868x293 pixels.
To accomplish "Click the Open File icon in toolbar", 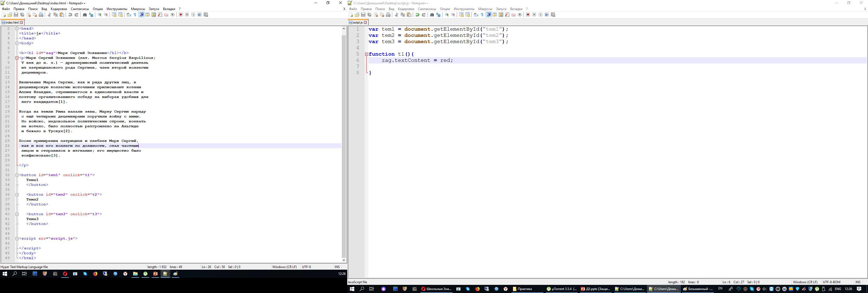I will tap(9, 15).
